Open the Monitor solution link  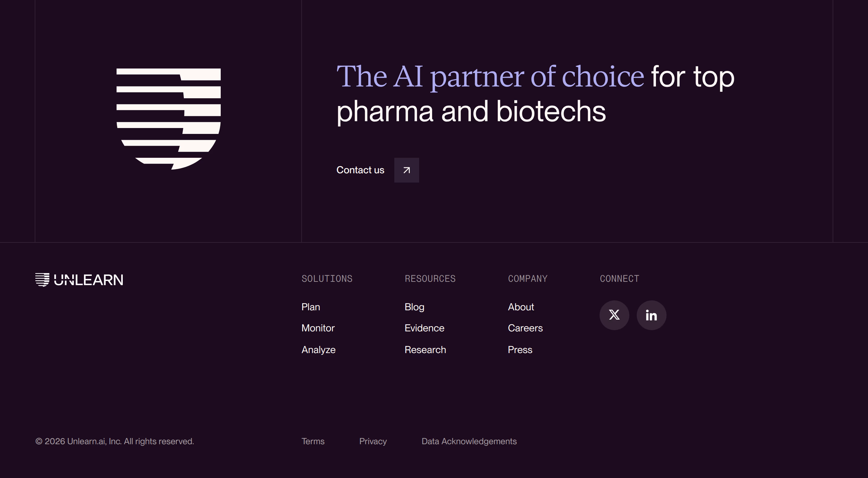pos(318,328)
